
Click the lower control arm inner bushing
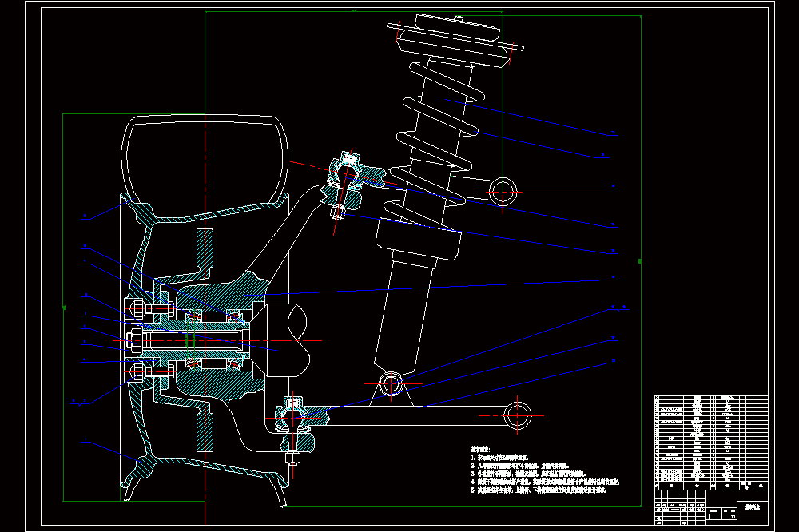coord(517,415)
